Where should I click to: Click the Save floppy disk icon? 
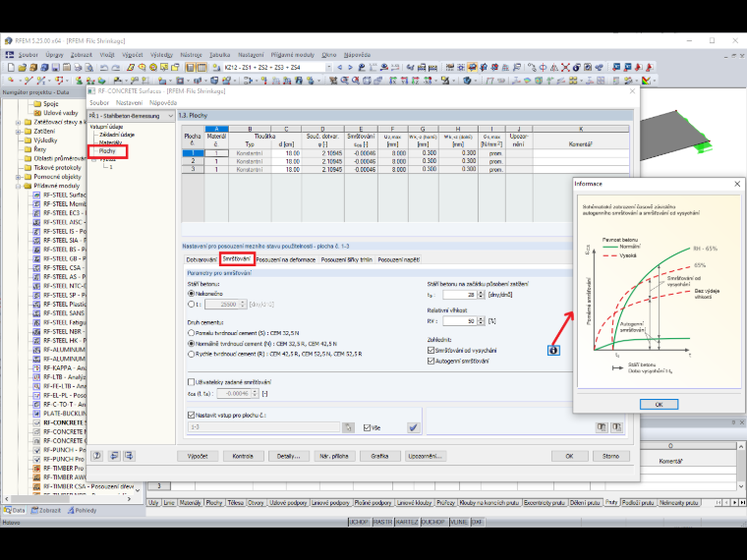pyautogui.click(x=55, y=68)
